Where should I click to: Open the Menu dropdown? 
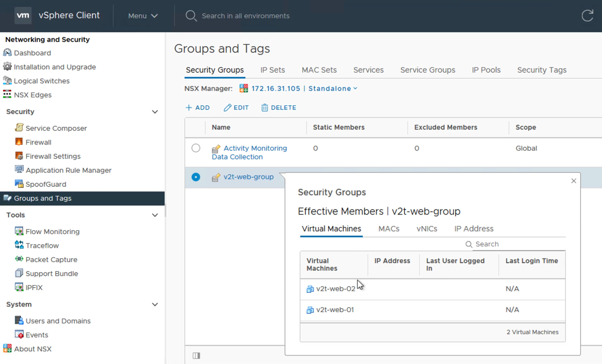pos(143,16)
